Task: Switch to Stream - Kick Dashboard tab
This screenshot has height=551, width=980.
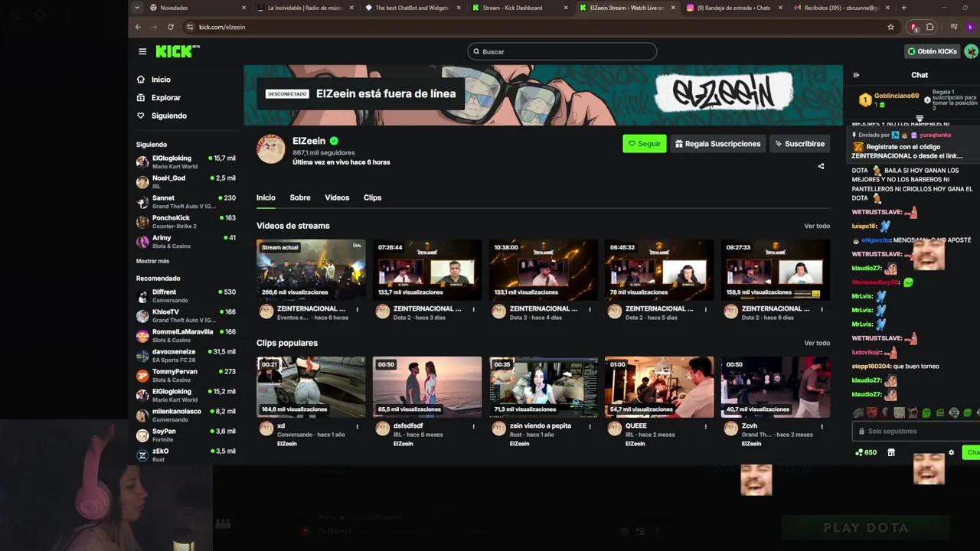Action: point(521,8)
